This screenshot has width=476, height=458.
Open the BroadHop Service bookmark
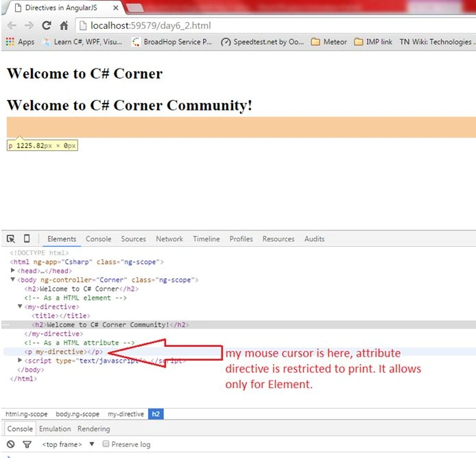(x=172, y=42)
